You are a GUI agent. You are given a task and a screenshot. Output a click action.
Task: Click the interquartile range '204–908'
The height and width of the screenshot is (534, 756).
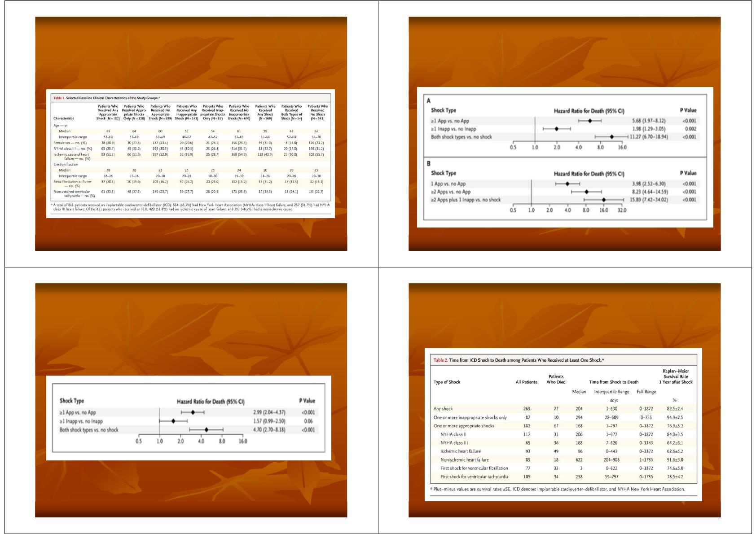point(611,460)
